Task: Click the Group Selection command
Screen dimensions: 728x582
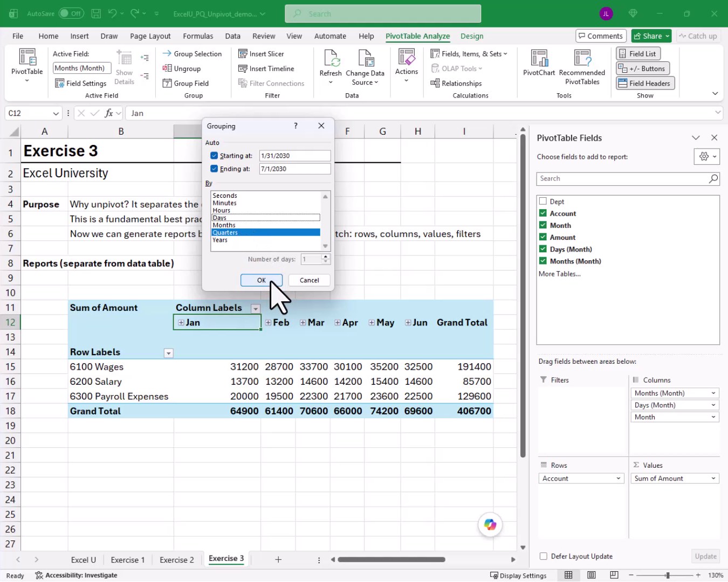Action: tap(192, 54)
